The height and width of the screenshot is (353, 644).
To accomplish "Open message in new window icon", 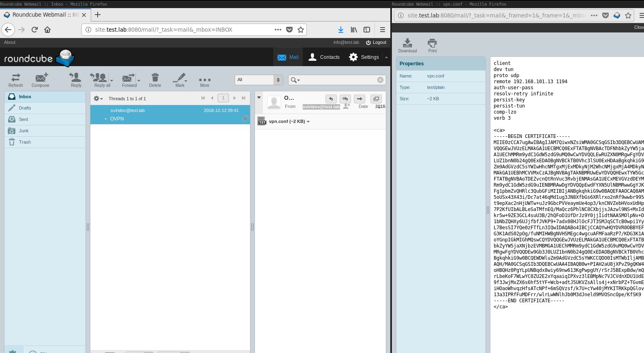I will [x=376, y=99].
